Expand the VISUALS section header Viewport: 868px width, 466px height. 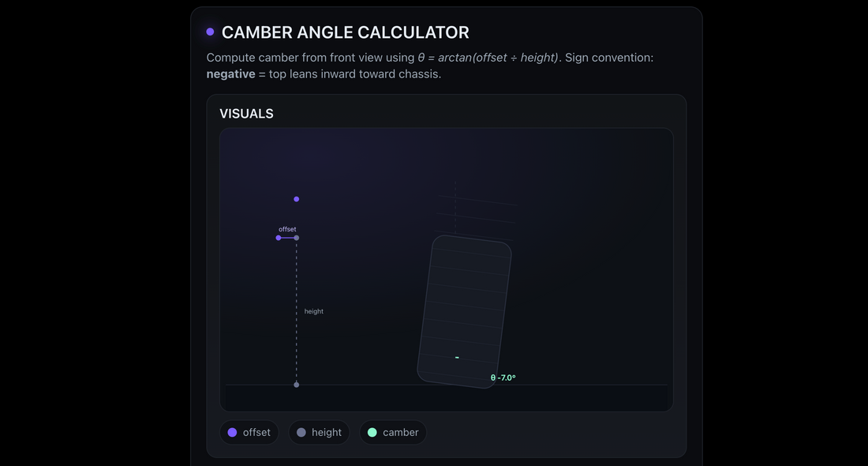[246, 113]
